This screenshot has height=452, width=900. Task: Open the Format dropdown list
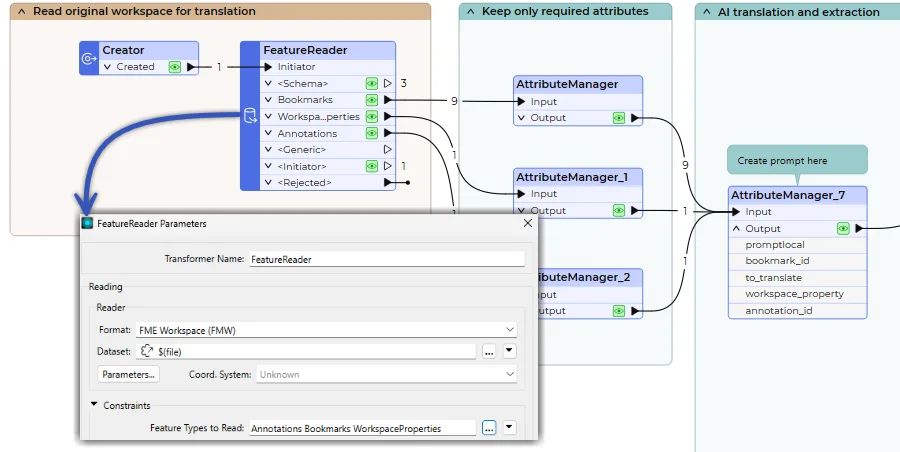coord(510,329)
